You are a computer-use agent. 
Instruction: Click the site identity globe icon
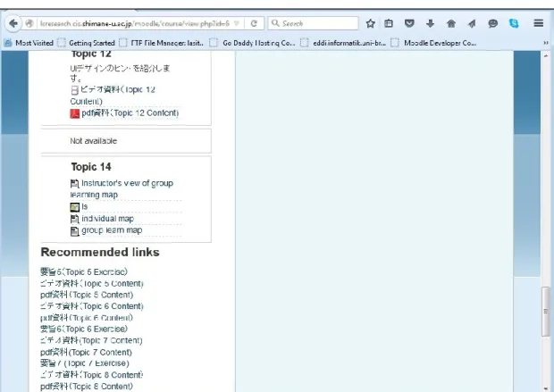coord(29,23)
